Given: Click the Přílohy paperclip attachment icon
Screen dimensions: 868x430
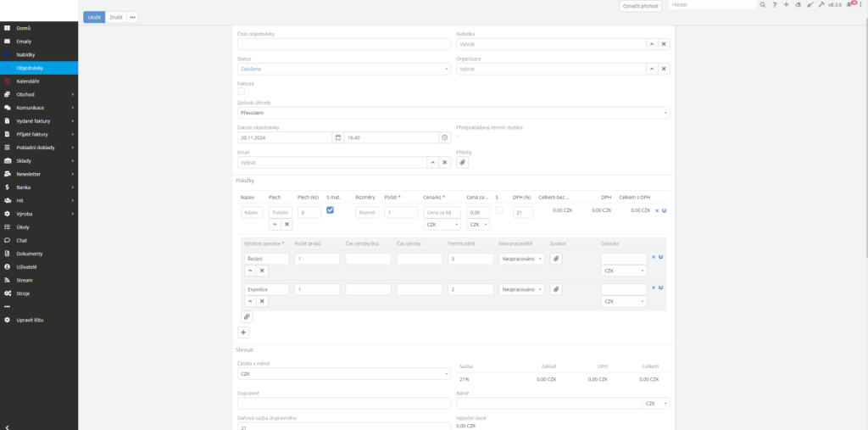Looking at the screenshot, I should 463,162.
